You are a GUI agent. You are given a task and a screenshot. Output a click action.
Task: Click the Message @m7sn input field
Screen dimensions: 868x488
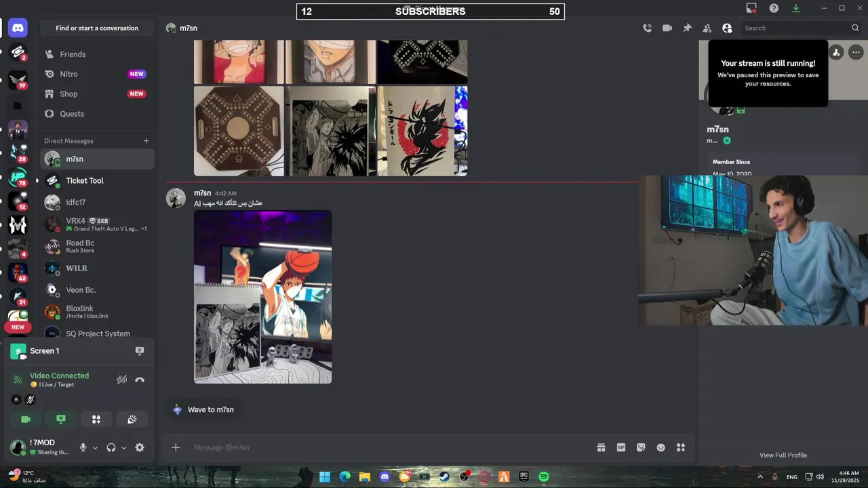(390, 447)
